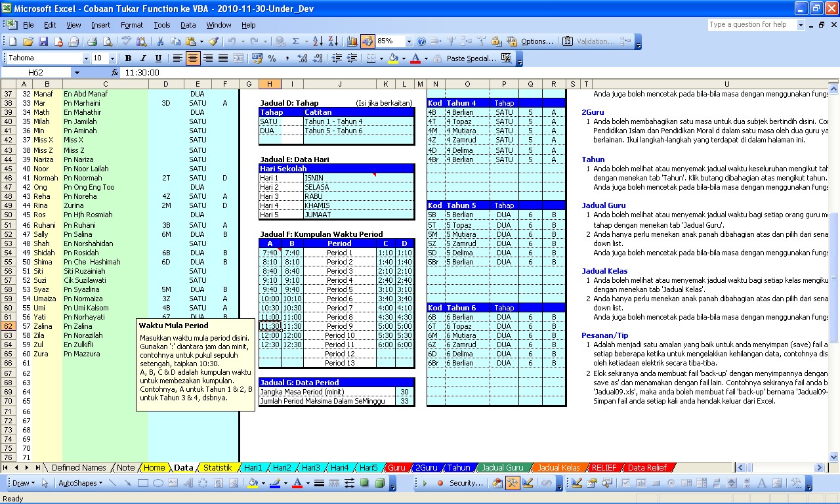Click the Fill Color paint bucket swatch
Screen dimensions: 840x504
[x=392, y=58]
